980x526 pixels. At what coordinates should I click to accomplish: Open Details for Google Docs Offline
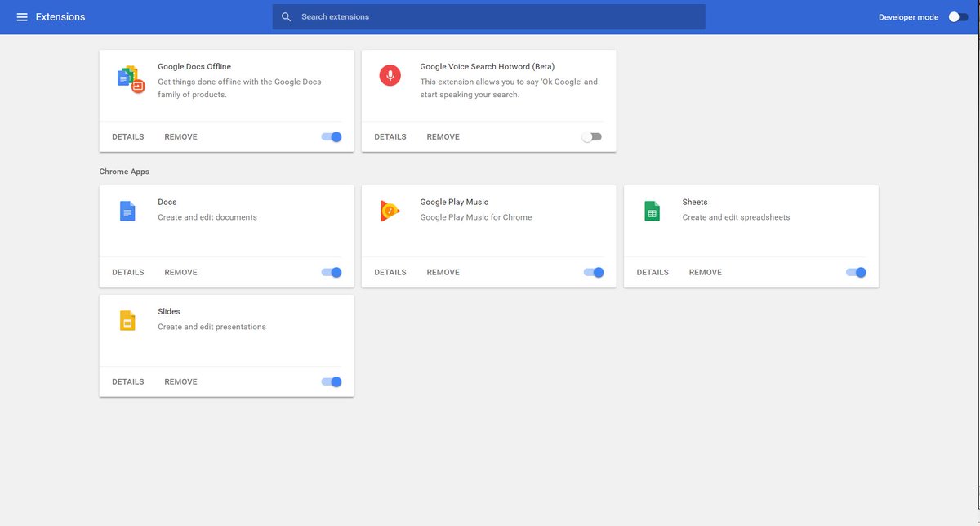(128, 137)
